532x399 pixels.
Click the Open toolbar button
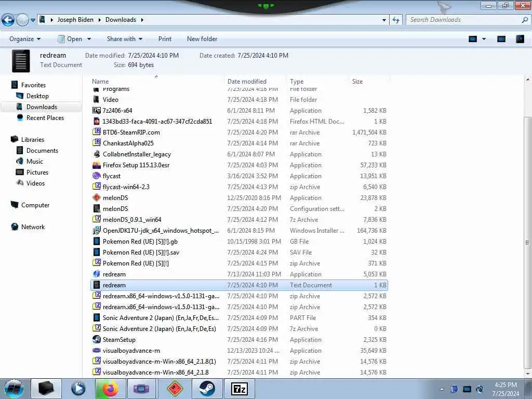point(70,39)
